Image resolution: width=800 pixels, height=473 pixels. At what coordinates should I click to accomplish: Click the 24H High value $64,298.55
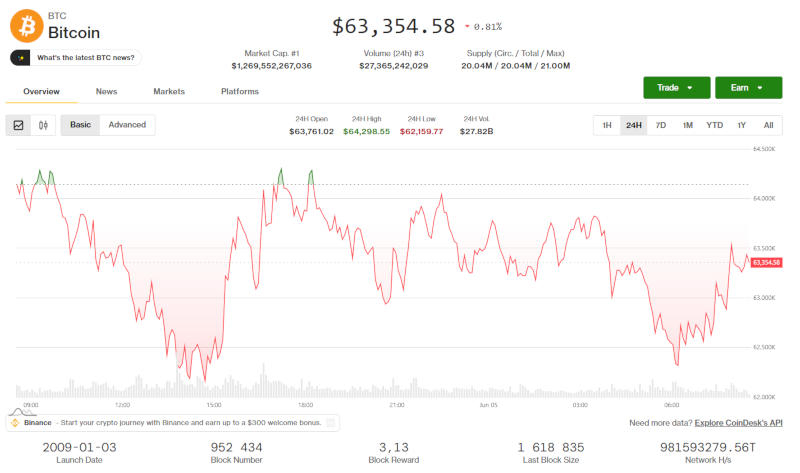(x=366, y=132)
